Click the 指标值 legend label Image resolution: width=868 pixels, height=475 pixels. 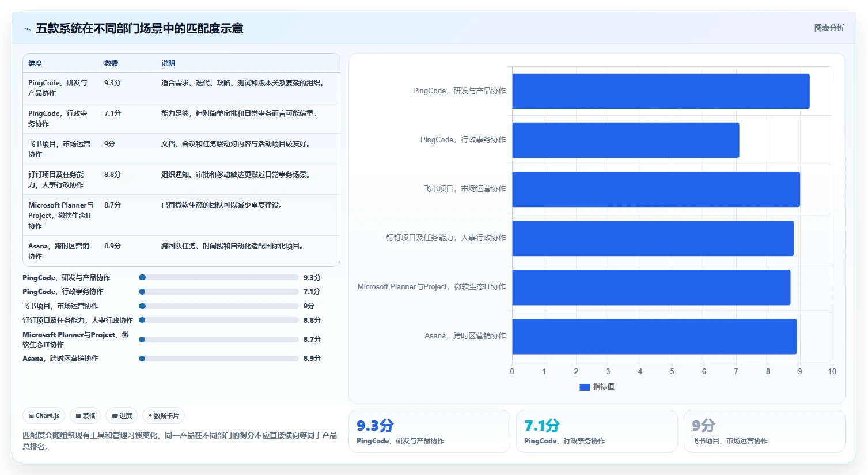pyautogui.click(x=604, y=387)
